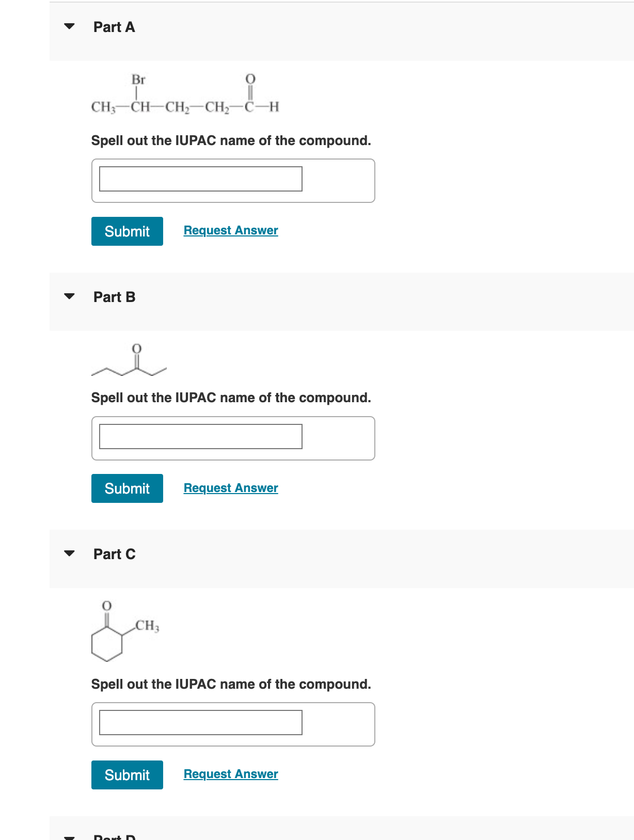
Task: Submit the answer for Part A
Action: (126, 231)
